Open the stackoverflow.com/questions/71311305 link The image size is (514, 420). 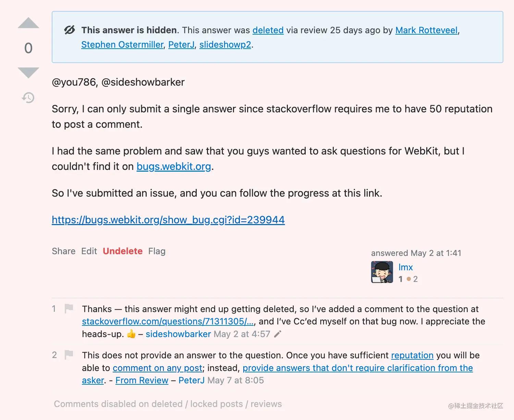tap(168, 321)
